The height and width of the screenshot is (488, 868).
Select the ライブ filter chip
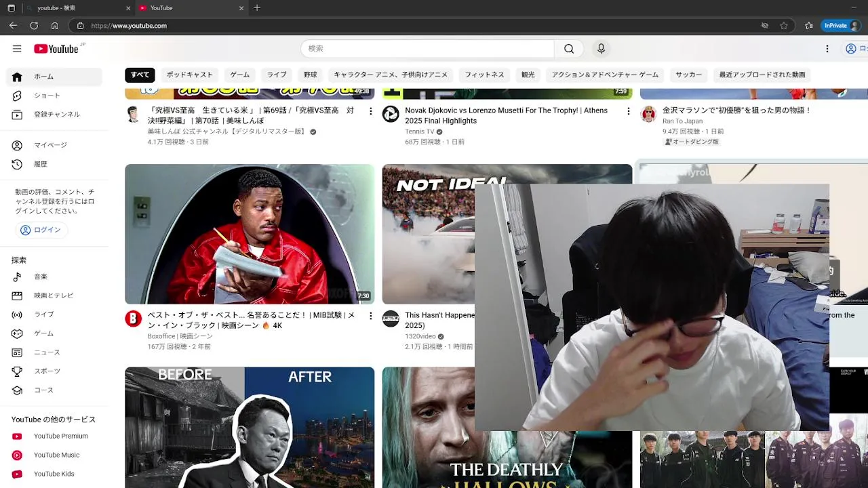[277, 75]
